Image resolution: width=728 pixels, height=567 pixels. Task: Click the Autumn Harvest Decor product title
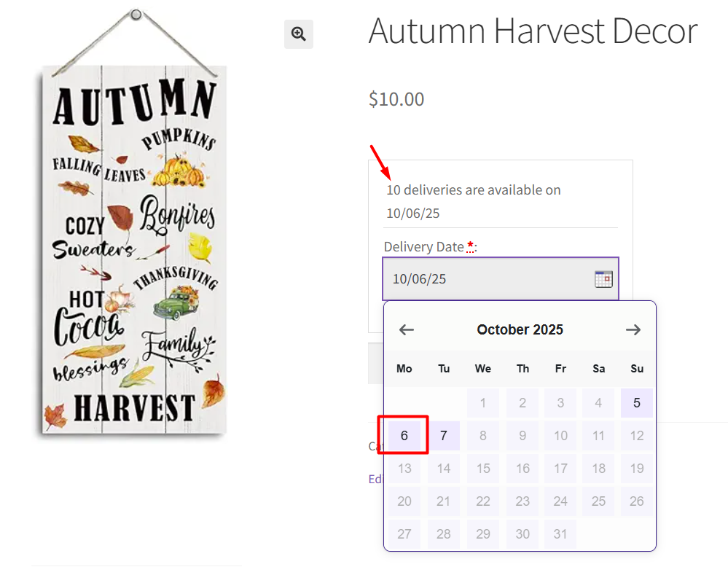[533, 31]
